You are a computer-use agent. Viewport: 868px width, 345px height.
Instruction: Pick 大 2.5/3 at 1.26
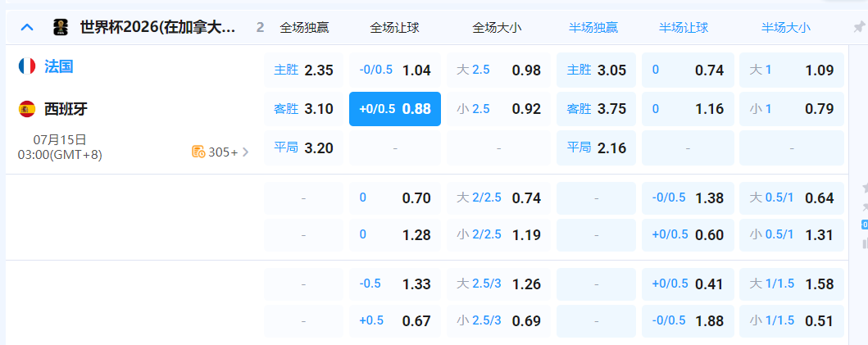coord(499,284)
